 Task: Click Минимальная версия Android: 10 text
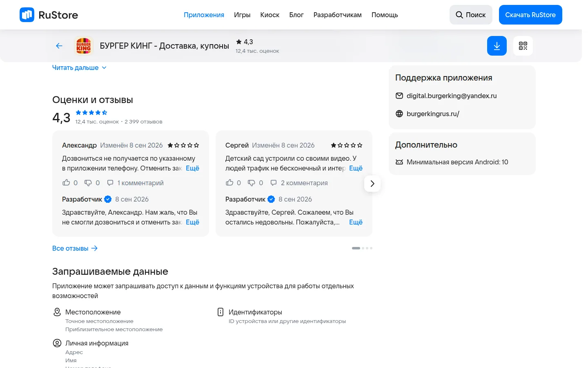(457, 162)
